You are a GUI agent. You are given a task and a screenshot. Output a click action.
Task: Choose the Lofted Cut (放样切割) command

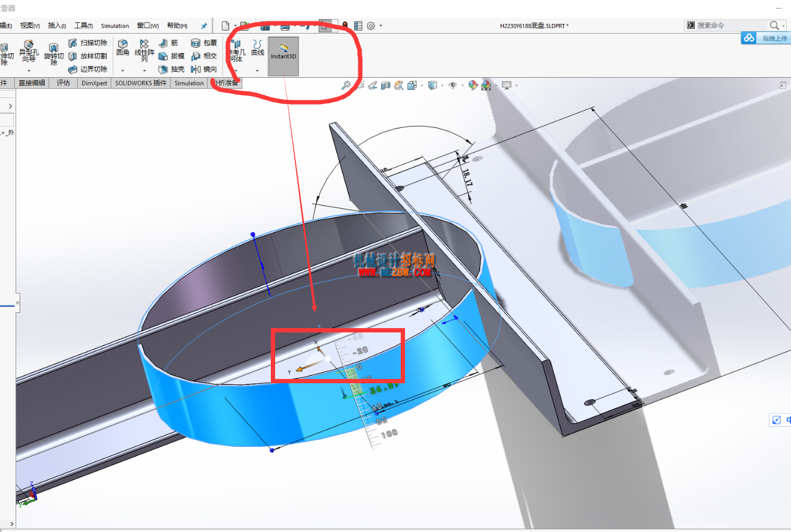(x=88, y=56)
